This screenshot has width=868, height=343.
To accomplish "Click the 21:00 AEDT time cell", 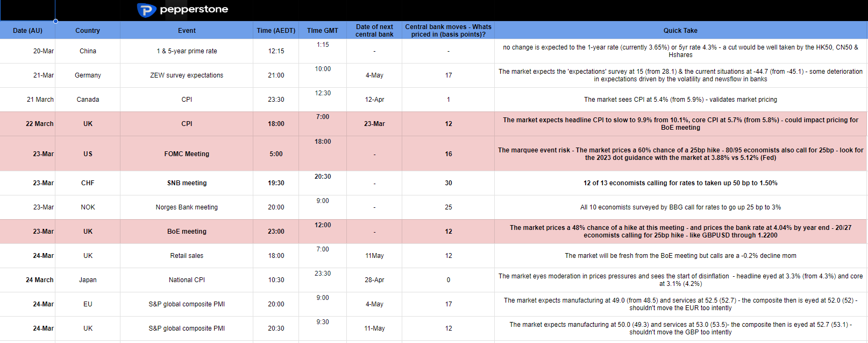I will [276, 75].
